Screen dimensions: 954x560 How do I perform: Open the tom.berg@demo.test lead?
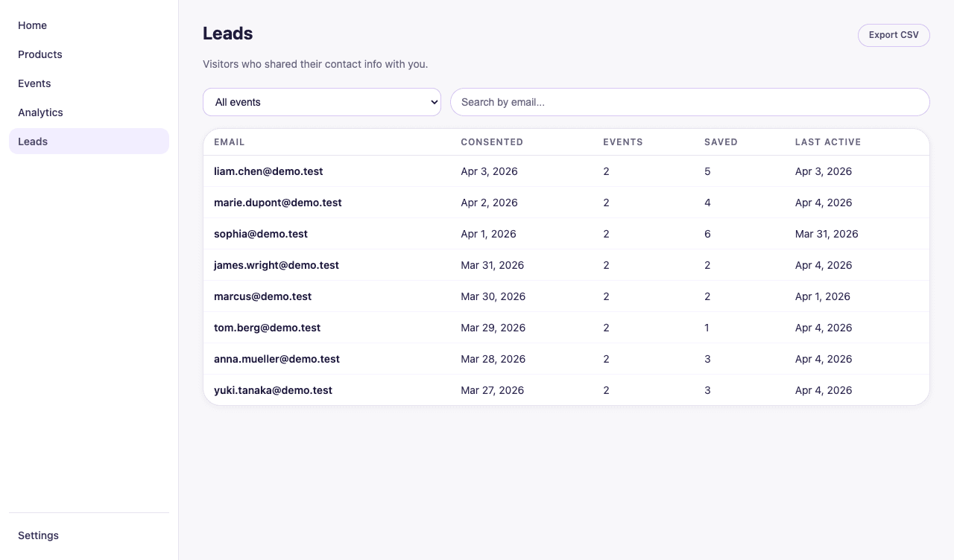(x=267, y=328)
